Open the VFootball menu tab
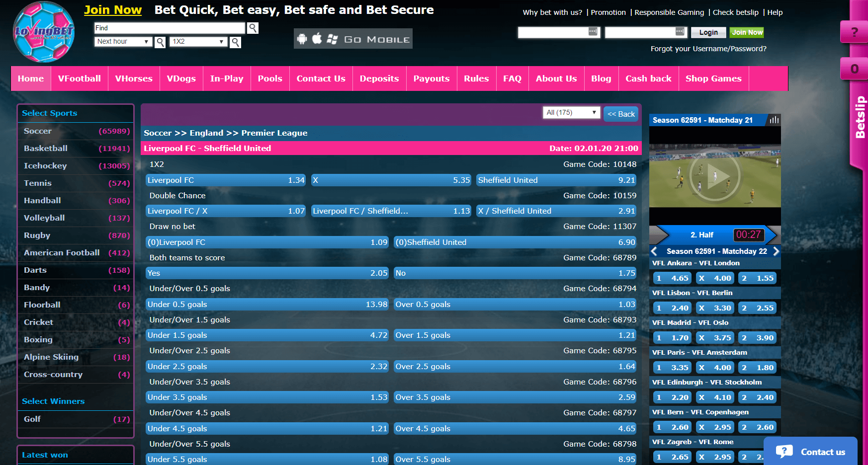 [80, 78]
